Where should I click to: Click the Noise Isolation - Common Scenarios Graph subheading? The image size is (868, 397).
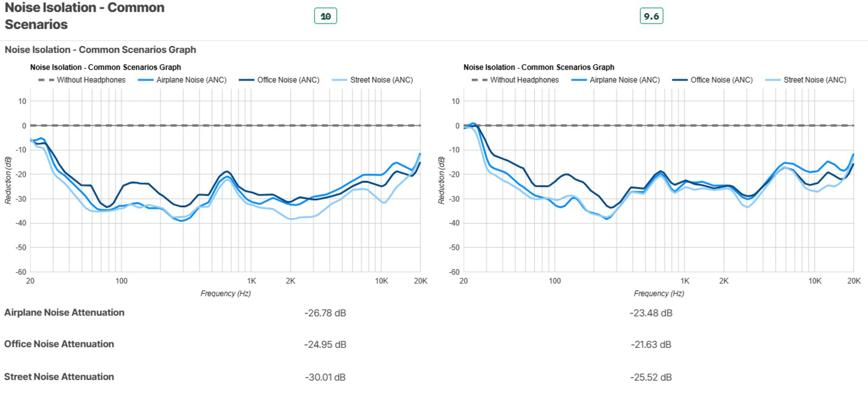click(x=100, y=50)
